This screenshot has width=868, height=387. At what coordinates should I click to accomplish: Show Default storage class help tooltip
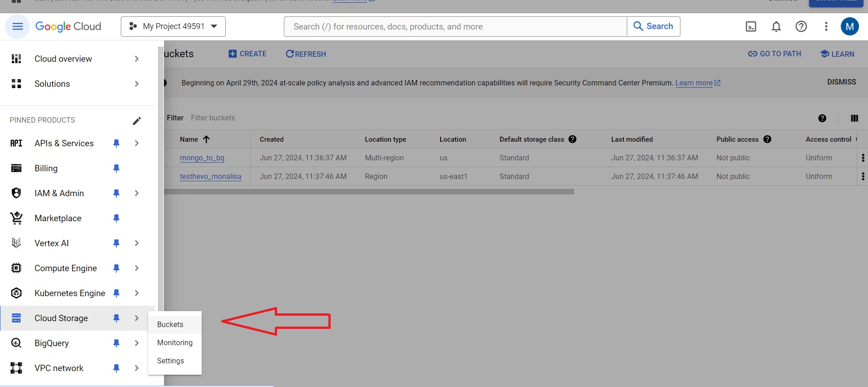(572, 139)
